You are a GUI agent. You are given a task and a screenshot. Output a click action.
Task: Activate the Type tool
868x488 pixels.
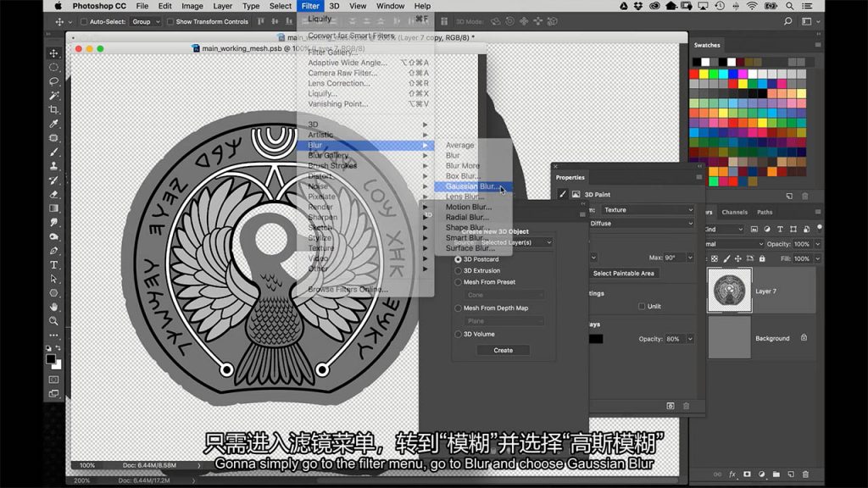[53, 264]
